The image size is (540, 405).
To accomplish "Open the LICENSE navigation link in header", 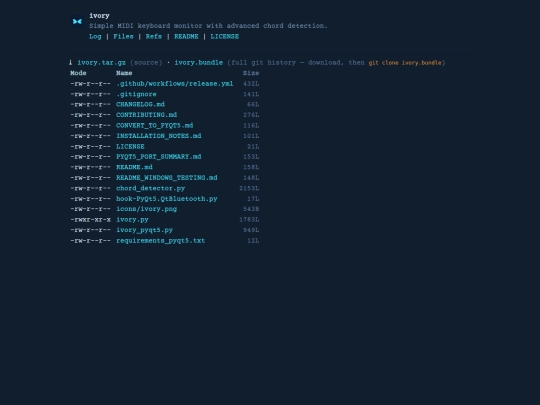I will point(225,37).
